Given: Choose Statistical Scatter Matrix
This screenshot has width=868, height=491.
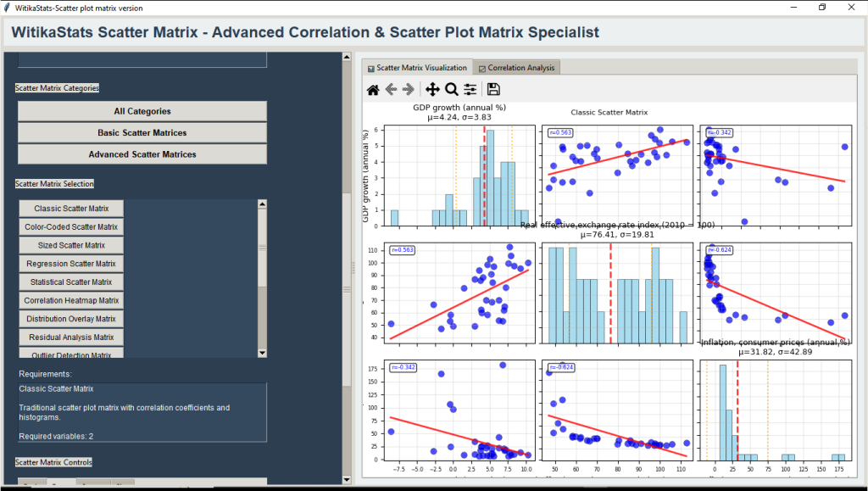Looking at the screenshot, I should pos(71,282).
